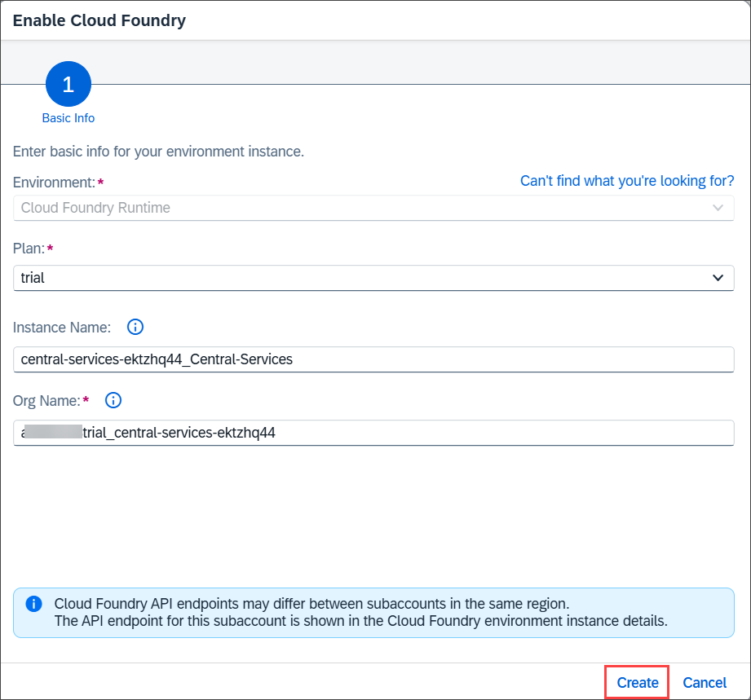
Task: Cancel the Enable Cloud Foundry dialog
Action: pyautogui.click(x=704, y=682)
